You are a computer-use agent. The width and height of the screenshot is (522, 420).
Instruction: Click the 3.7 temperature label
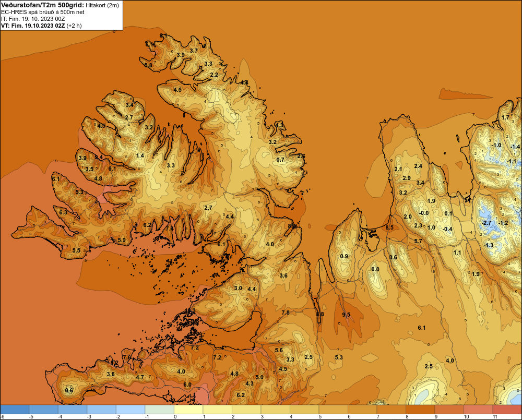point(194,51)
